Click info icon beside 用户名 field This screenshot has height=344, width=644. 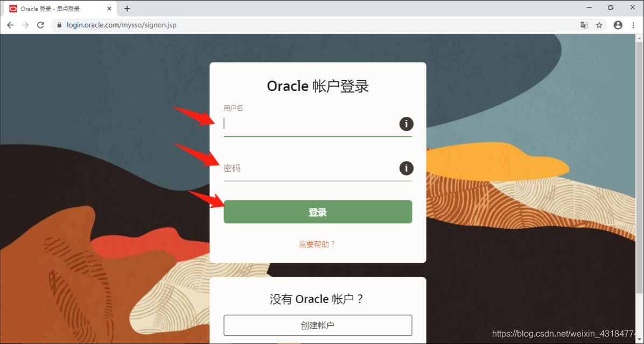point(406,124)
